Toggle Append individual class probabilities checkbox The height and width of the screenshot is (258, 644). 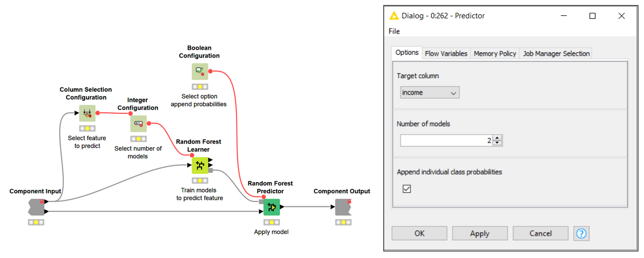[x=407, y=189]
